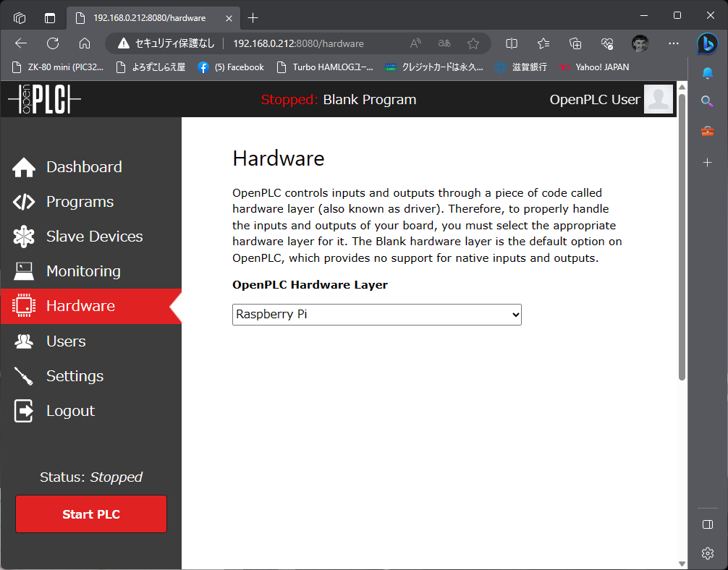Add sidebar app with plus icon
Viewport: 728px width, 570px height.
(708, 163)
